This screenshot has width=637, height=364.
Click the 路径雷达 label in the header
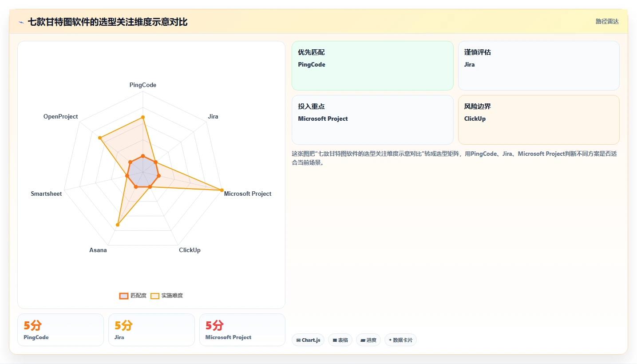point(607,21)
